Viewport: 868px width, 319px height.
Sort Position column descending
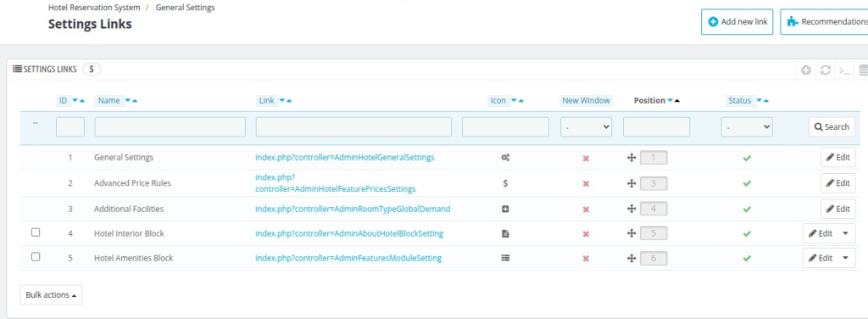(670, 101)
